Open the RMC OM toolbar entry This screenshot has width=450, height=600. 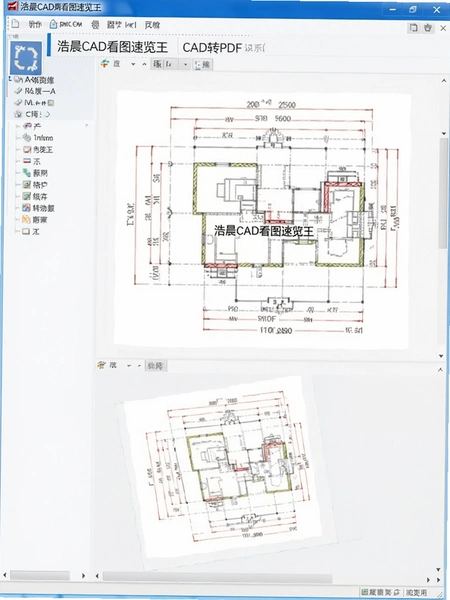[x=71, y=24]
